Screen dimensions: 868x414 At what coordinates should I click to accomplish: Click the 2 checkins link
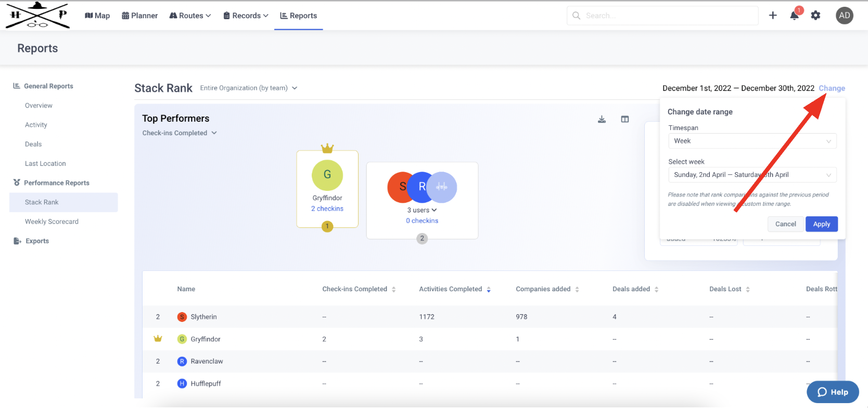pyautogui.click(x=327, y=209)
